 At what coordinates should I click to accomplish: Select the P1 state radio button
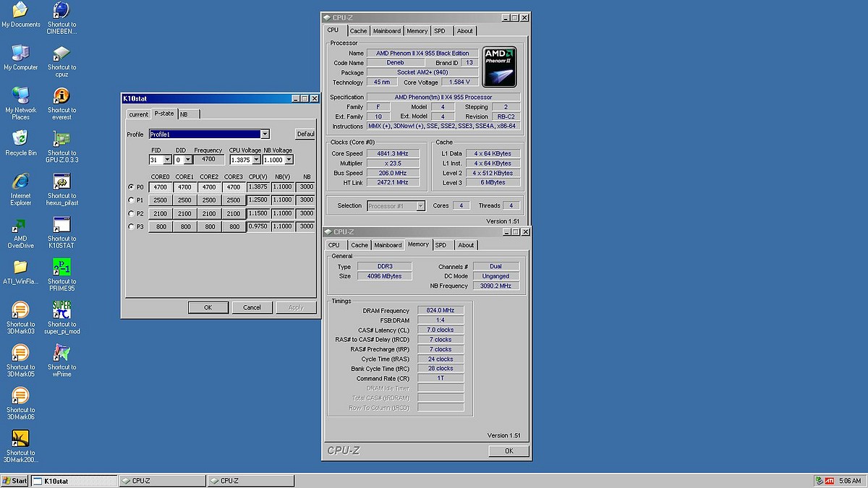[131, 200]
